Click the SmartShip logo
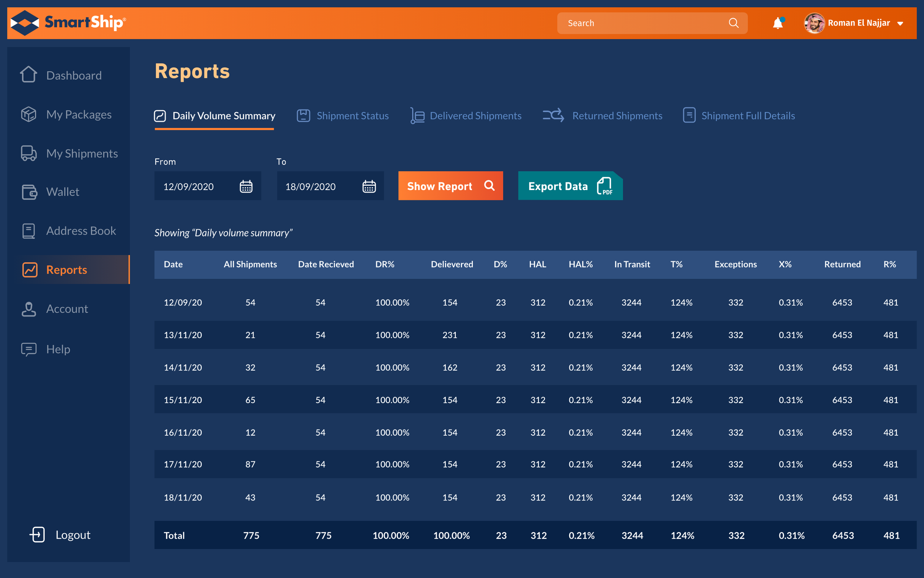 pos(68,23)
